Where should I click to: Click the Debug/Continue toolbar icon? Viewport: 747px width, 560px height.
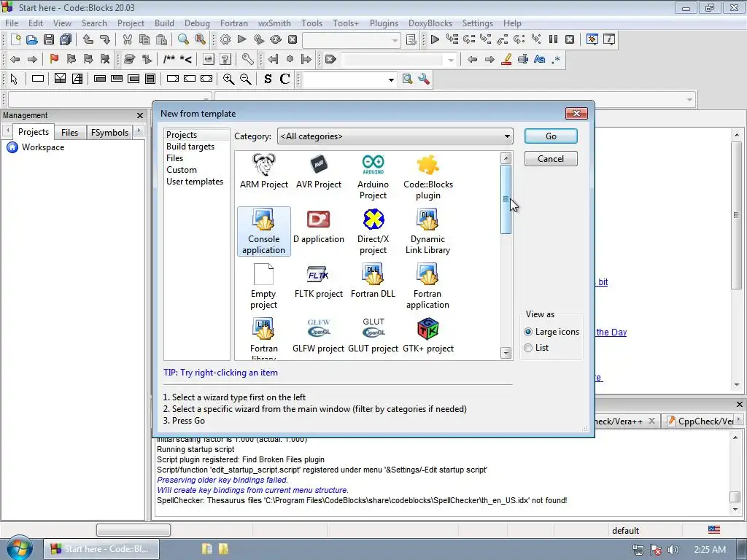click(435, 39)
